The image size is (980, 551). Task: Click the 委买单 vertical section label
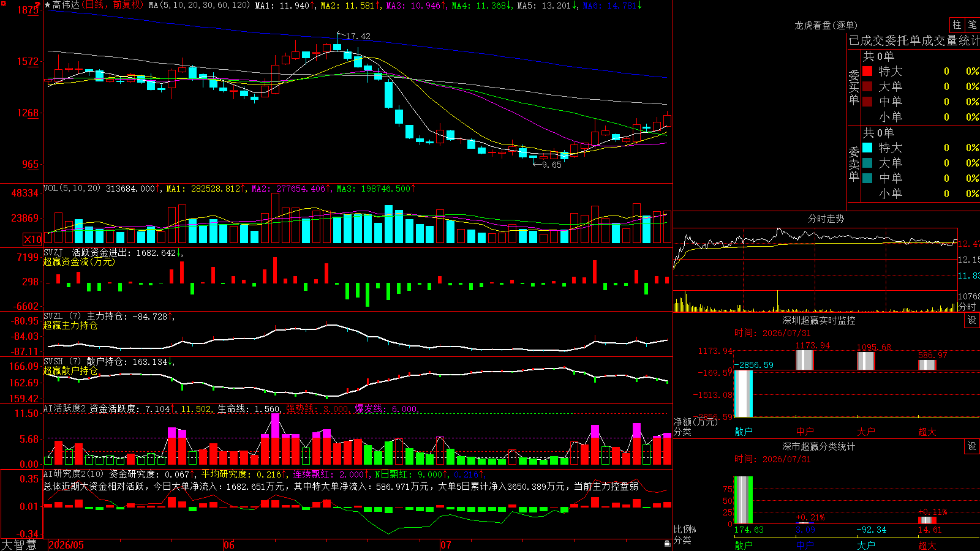[x=854, y=88]
